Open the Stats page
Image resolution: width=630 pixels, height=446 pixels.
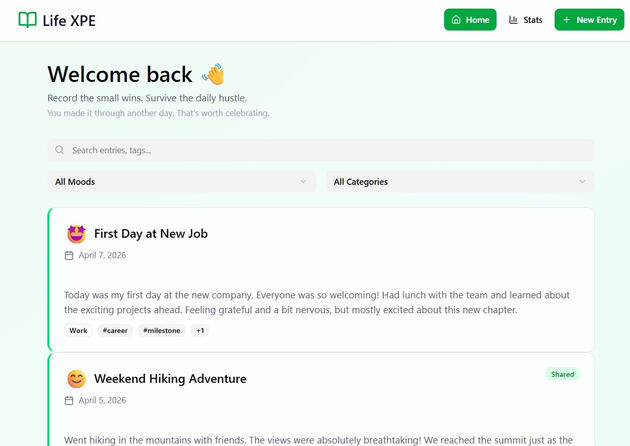coord(526,20)
